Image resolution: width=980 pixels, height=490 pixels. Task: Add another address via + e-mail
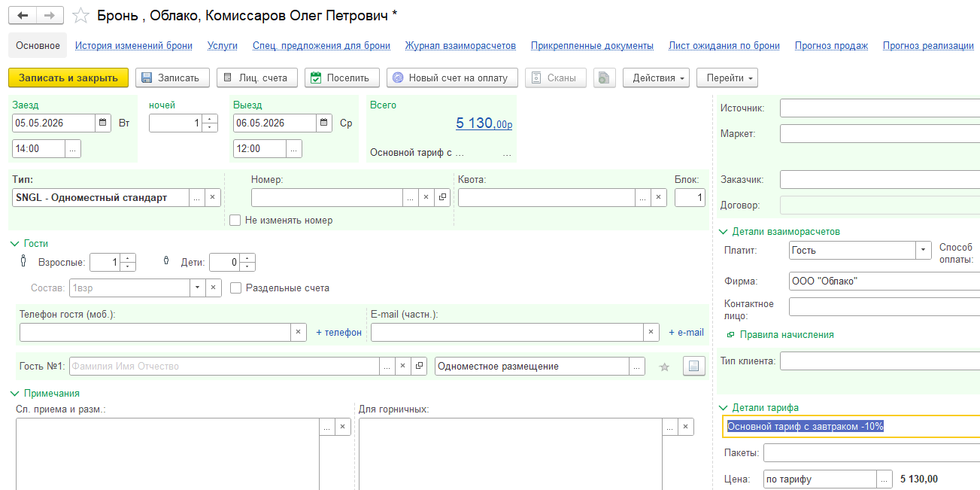tap(686, 333)
